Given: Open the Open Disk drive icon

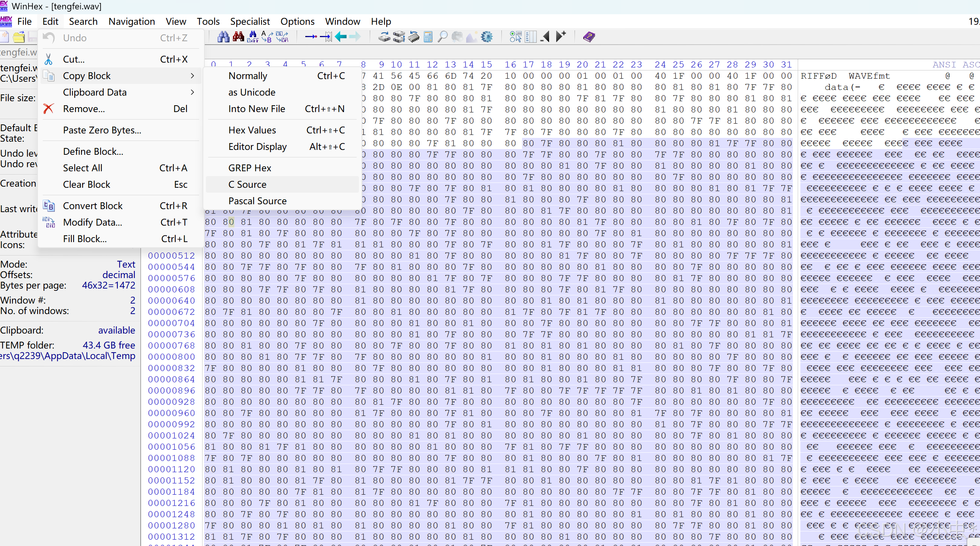Looking at the screenshot, I should coord(384,37).
